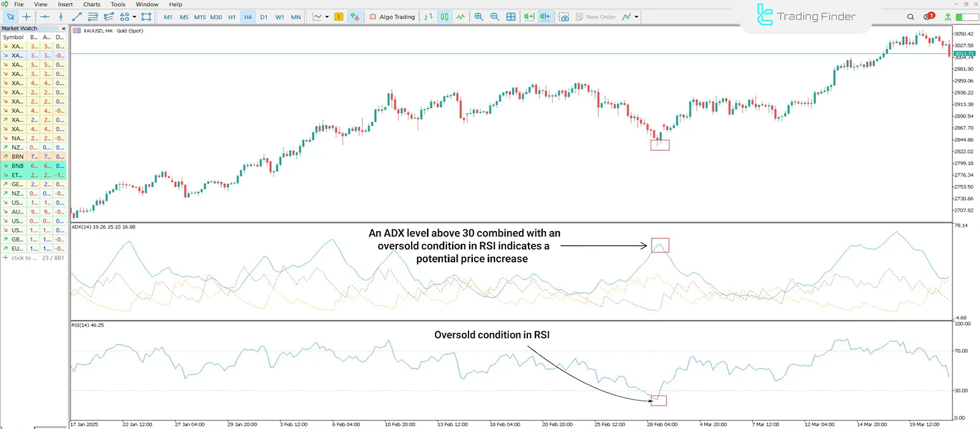
Task: Open search with magnifier icon
Action: click(910, 17)
